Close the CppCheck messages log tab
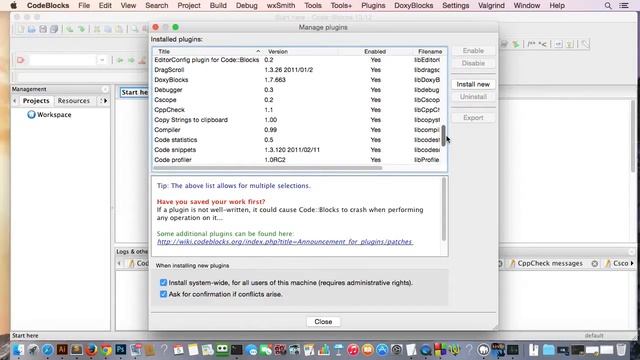The width and height of the screenshot is (640, 360). [595, 264]
